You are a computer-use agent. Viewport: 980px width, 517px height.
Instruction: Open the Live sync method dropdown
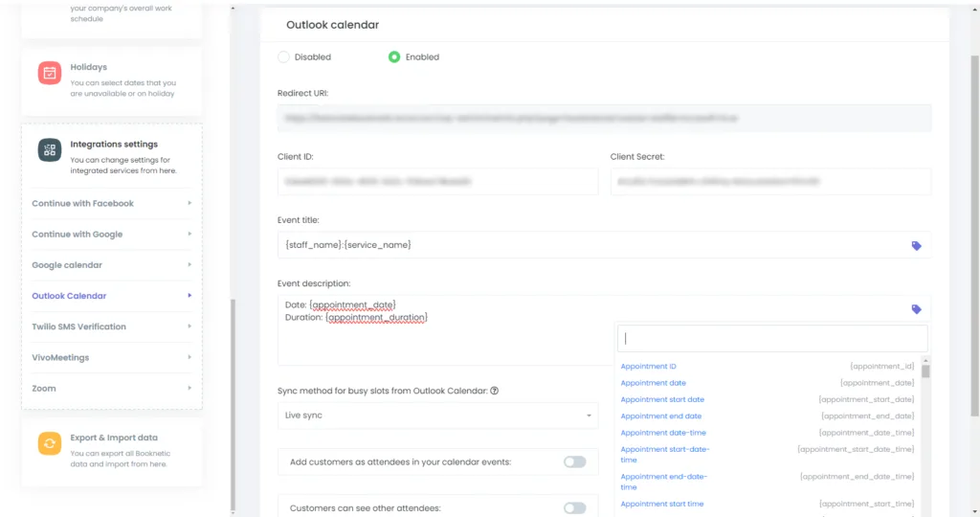pos(437,416)
